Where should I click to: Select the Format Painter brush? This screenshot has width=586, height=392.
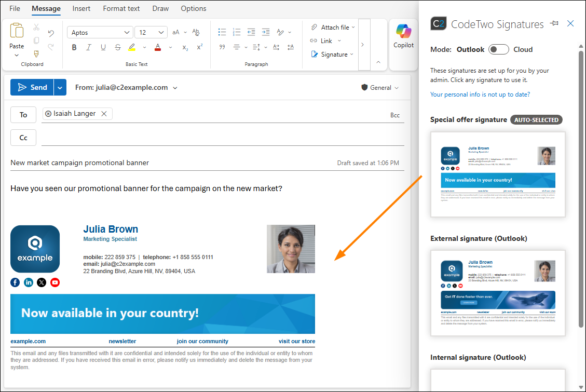tap(36, 54)
